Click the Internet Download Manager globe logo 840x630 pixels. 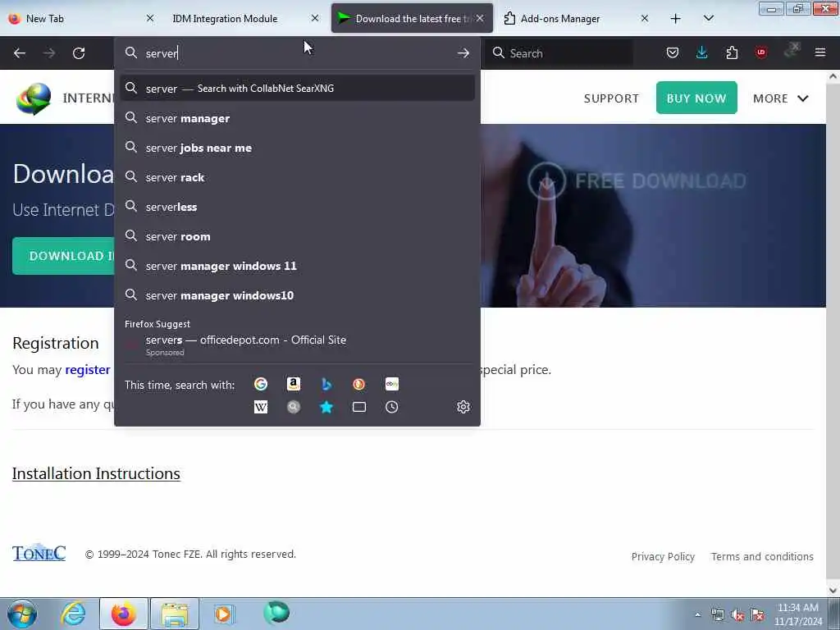33,98
